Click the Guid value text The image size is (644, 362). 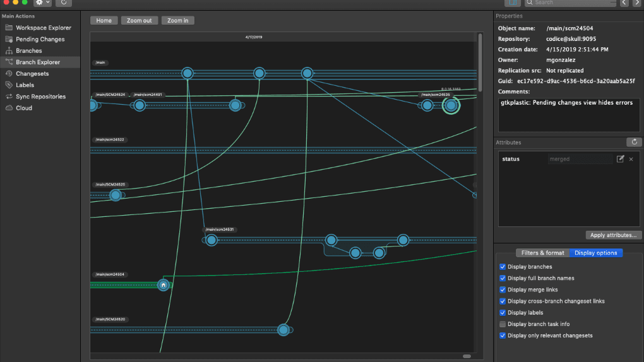click(576, 81)
